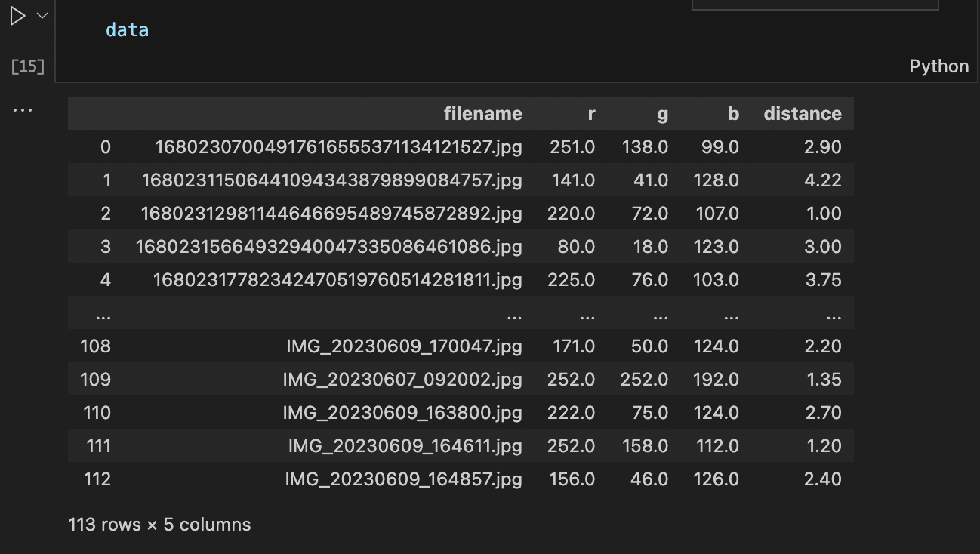The image size is (980, 554).
Task: Run the cell using the play icon
Action: pos(17,15)
